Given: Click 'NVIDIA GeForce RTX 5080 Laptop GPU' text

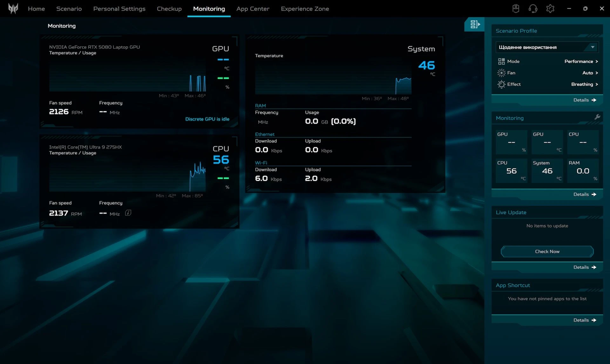Looking at the screenshot, I should tap(94, 47).
